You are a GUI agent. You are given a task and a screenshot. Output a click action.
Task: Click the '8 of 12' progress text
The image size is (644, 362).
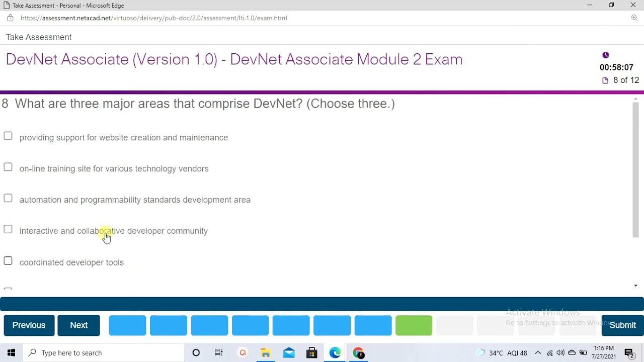point(626,80)
